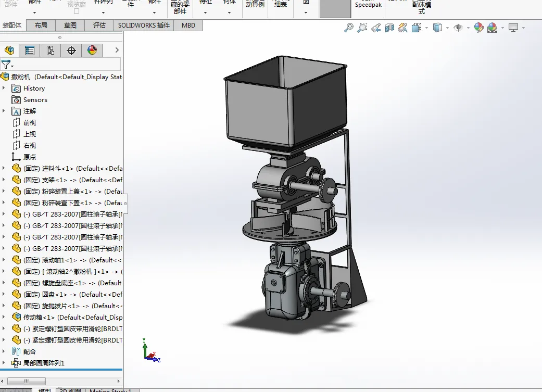542x392 pixels.
Task: Open the PropertyManager panel tab
Action: coord(30,50)
